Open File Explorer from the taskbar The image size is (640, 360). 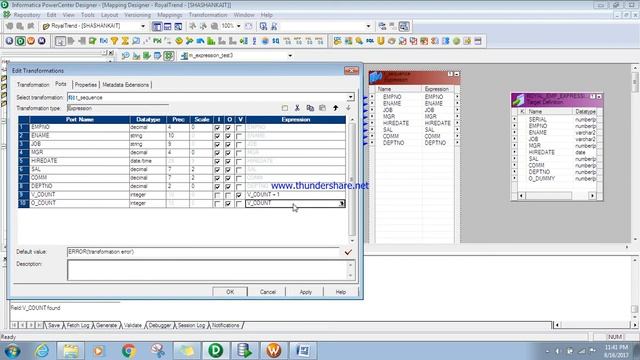click(71, 351)
